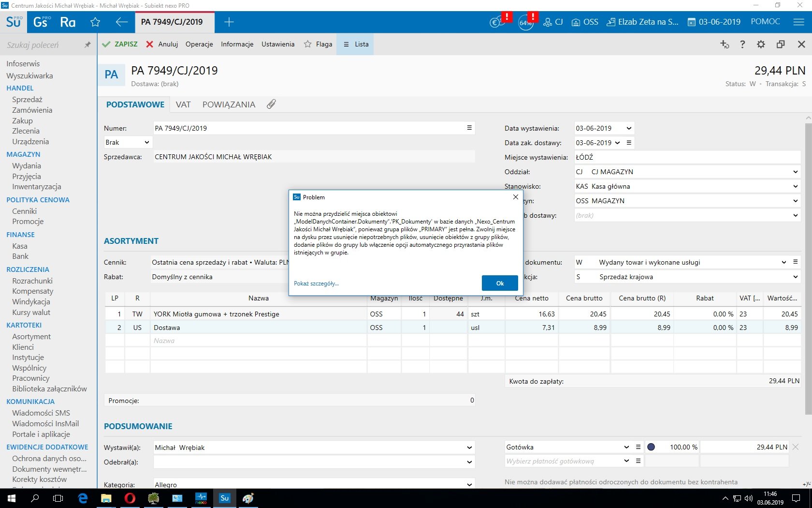Open the attachments paperclip icon

pyautogui.click(x=271, y=105)
